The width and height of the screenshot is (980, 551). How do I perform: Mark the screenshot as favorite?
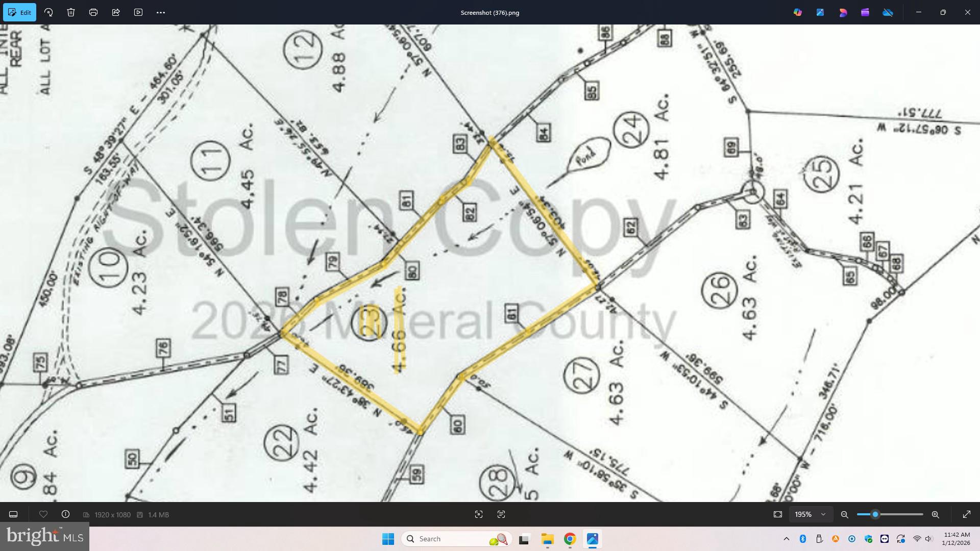[x=43, y=514]
